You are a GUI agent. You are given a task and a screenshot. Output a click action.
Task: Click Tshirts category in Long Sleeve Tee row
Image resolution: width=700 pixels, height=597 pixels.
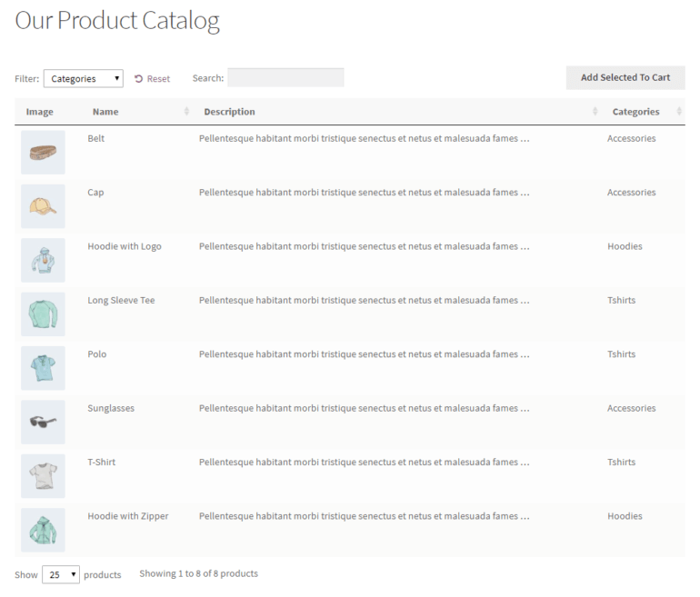click(621, 300)
